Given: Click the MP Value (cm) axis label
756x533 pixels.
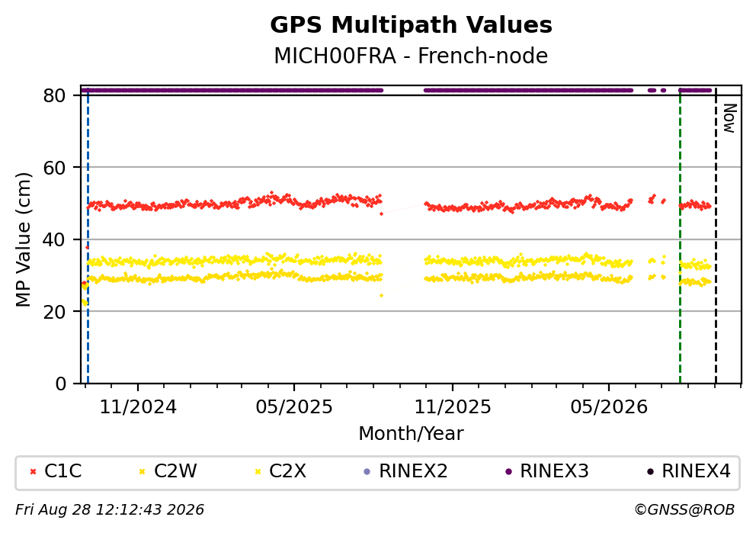Looking at the screenshot, I should point(23,239).
